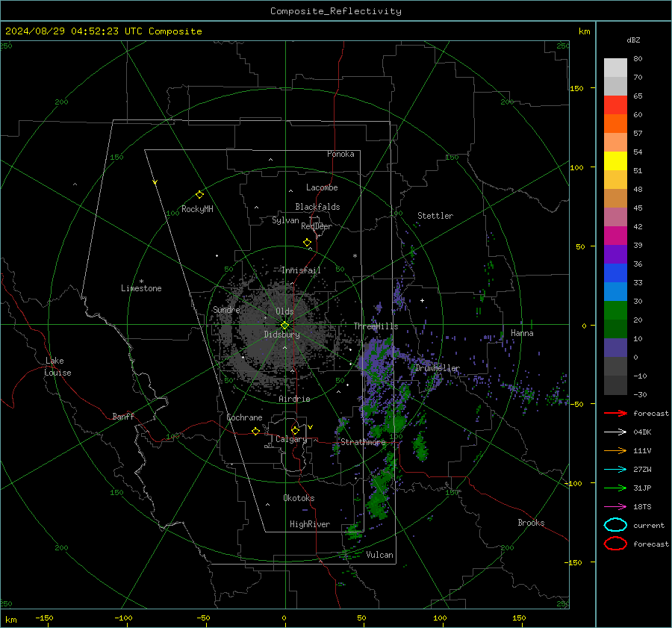672x628 pixels.
Task: Select the current legend text
Action: click(x=649, y=526)
